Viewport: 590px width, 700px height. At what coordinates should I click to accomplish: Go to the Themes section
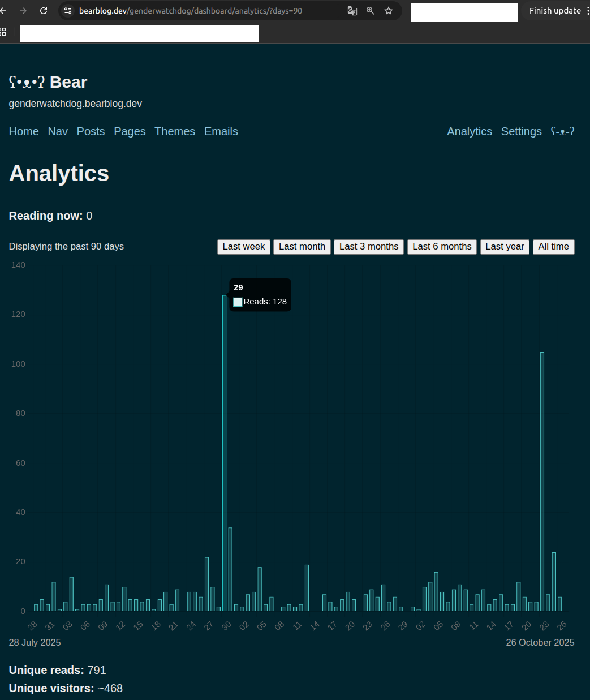coord(174,131)
